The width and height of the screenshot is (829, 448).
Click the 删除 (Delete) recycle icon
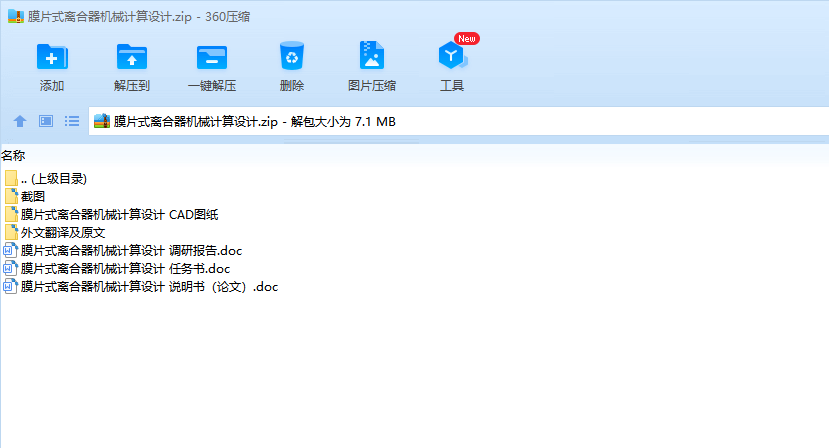click(292, 56)
